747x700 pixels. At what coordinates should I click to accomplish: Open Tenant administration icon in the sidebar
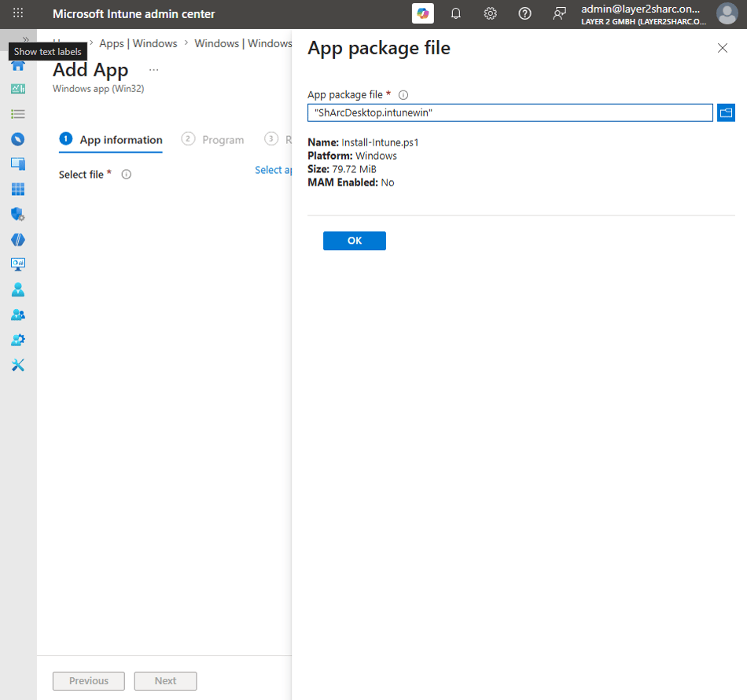(18, 341)
